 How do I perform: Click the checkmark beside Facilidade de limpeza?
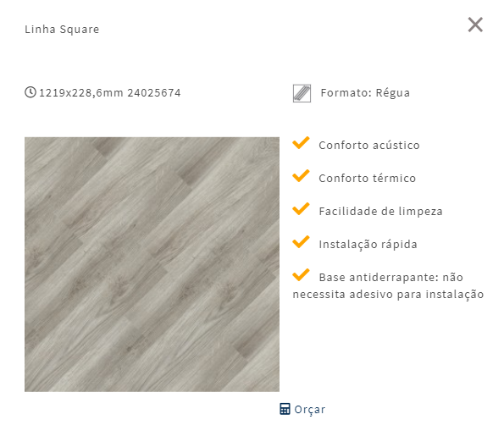301,209
